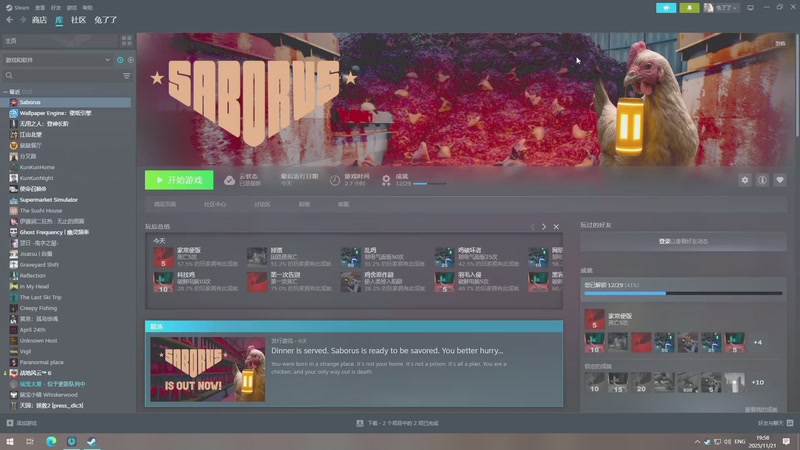
Task: Click the achievements trophy icon
Action: pyautogui.click(x=386, y=180)
